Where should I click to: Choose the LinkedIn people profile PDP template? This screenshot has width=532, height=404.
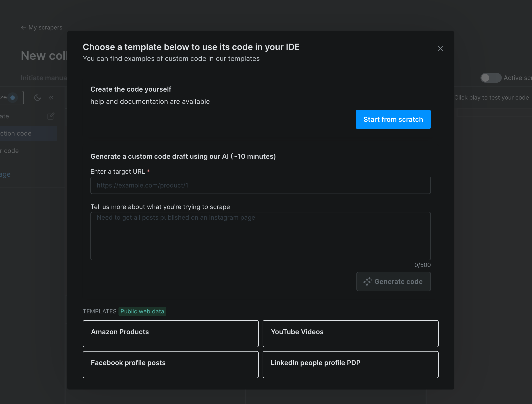(350, 364)
